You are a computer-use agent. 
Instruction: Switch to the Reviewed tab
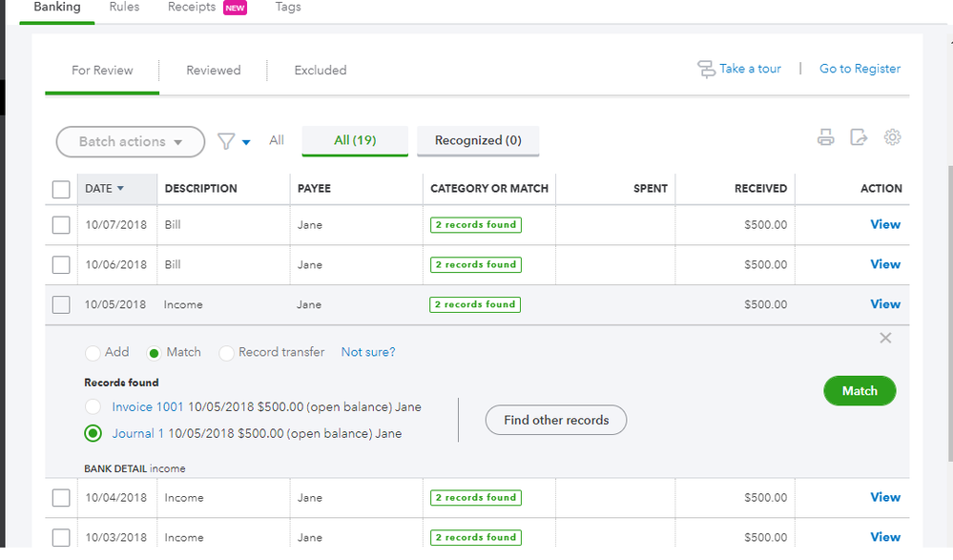coord(213,70)
